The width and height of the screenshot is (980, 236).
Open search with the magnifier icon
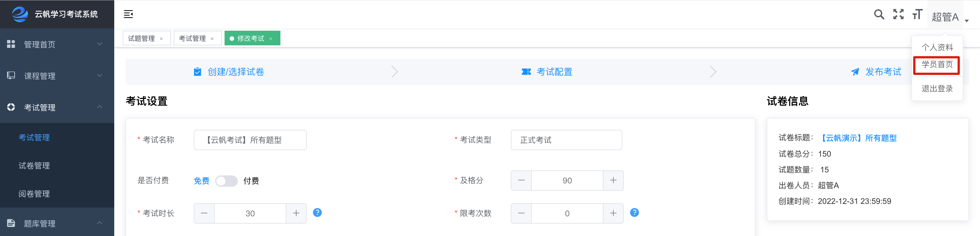879,14
